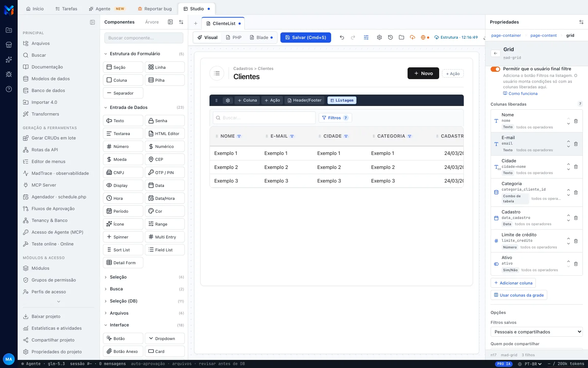Open the folder icon in editor toolbar
The width and height of the screenshot is (588, 368).
point(401,38)
